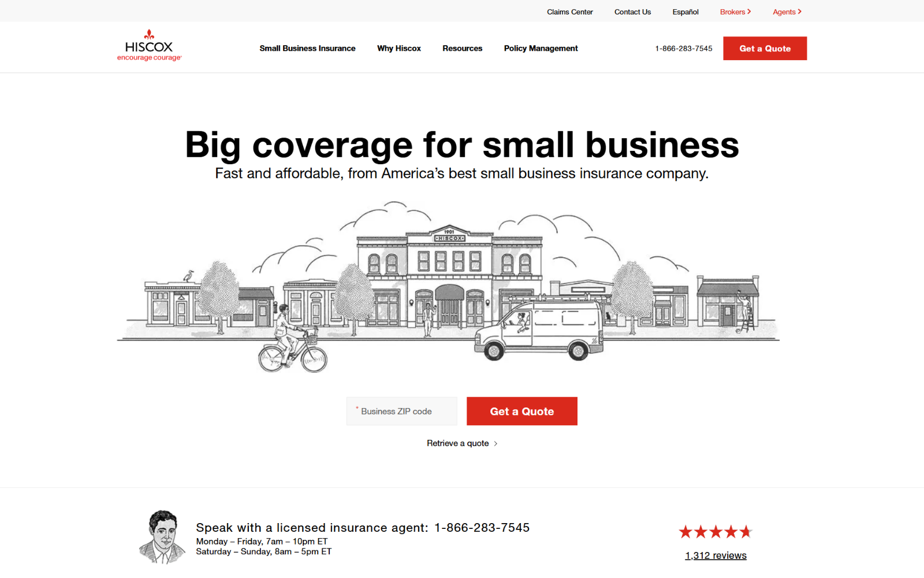924x578 pixels.
Task: Open the 1,312 reviews link
Action: point(716,555)
